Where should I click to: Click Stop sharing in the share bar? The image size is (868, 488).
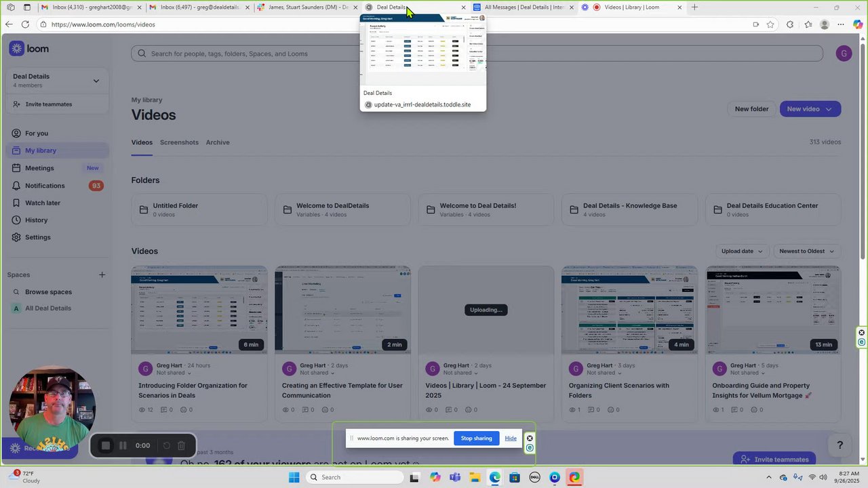pos(477,439)
